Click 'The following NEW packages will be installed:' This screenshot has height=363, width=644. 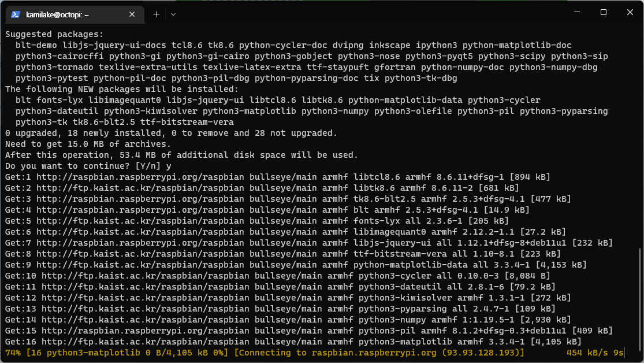(121, 89)
